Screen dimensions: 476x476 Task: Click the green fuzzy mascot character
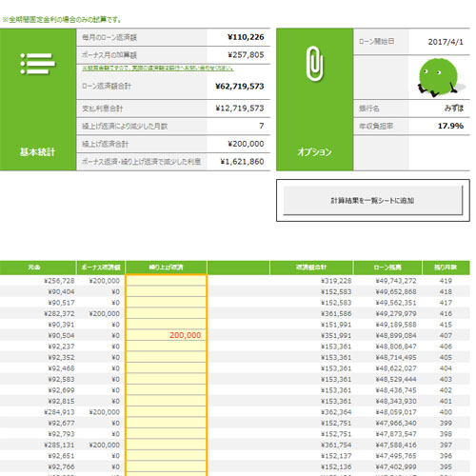[x=439, y=77]
